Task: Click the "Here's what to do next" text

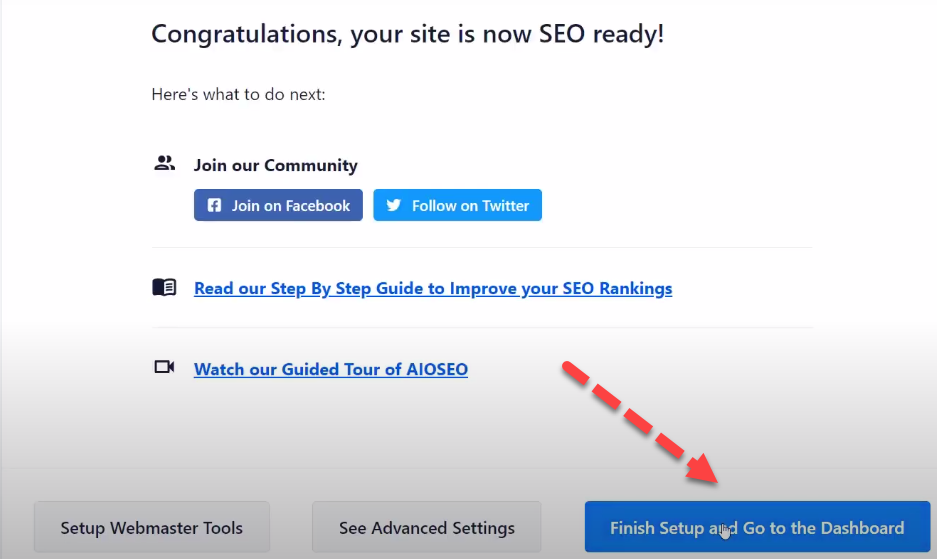Action: (x=238, y=95)
